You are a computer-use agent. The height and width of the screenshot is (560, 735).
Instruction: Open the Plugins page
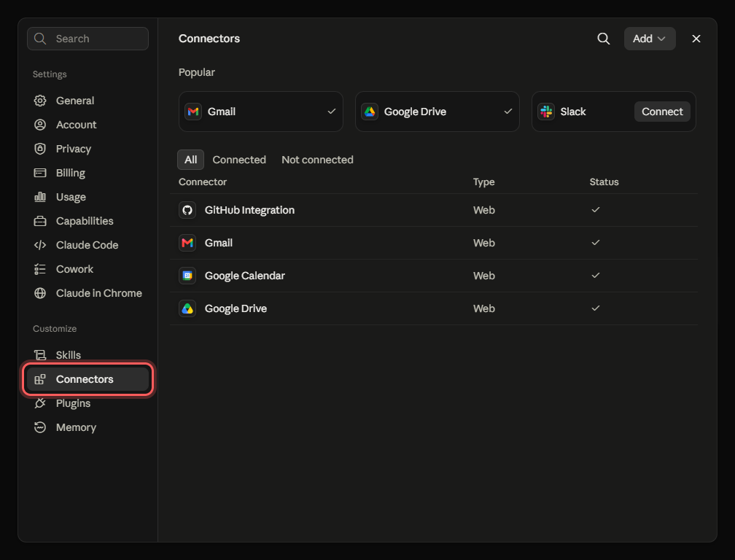point(87,403)
